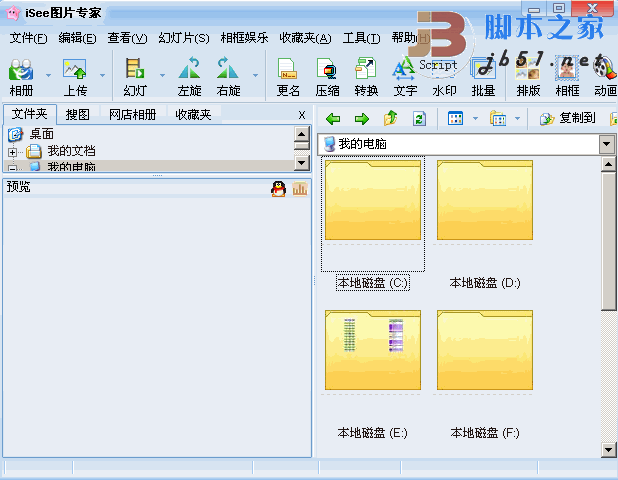Viewport: 618px width, 480px height.
Task: Open the 排版 layout tool
Action: click(528, 77)
